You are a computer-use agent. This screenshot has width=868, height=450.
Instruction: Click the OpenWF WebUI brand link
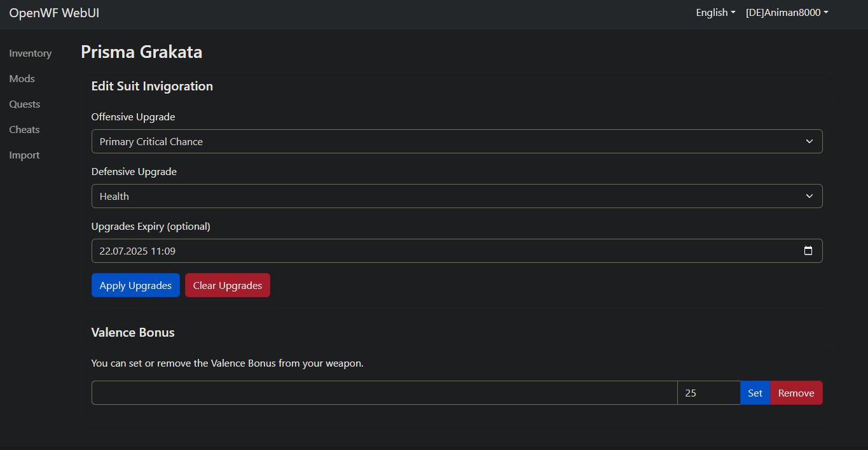tap(54, 13)
